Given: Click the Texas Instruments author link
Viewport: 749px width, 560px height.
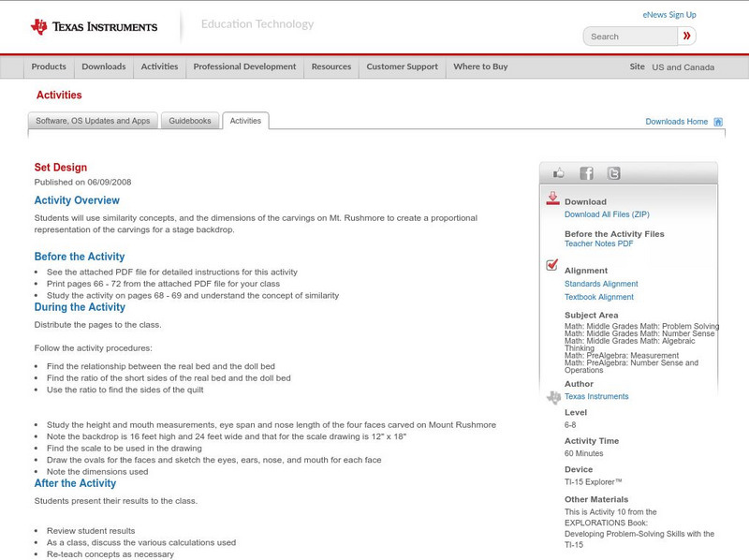Looking at the screenshot, I should point(596,396).
